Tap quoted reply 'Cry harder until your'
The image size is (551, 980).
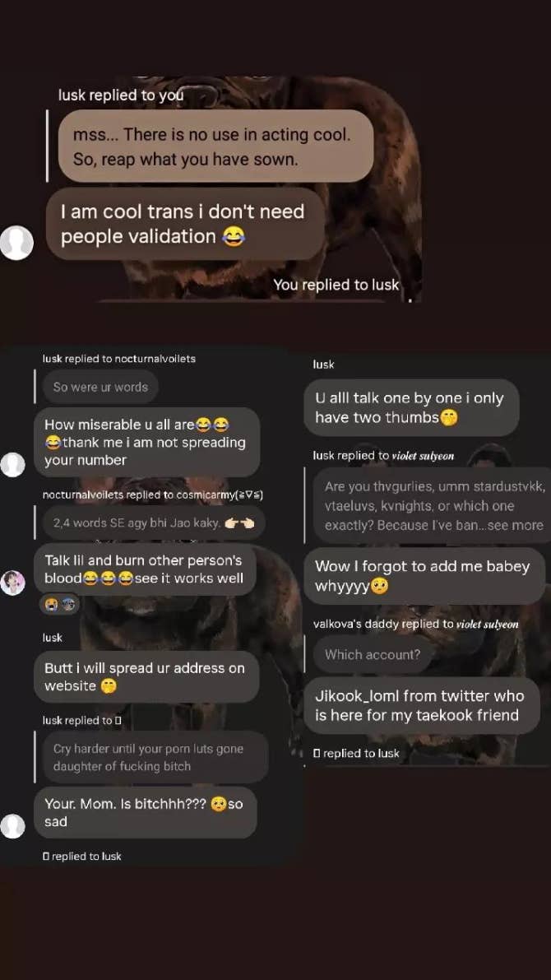coord(155,757)
